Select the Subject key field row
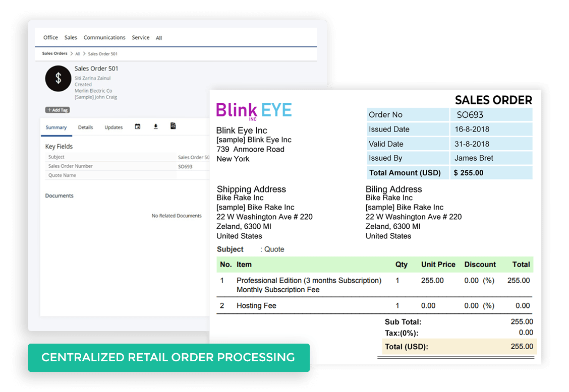 coord(128,157)
